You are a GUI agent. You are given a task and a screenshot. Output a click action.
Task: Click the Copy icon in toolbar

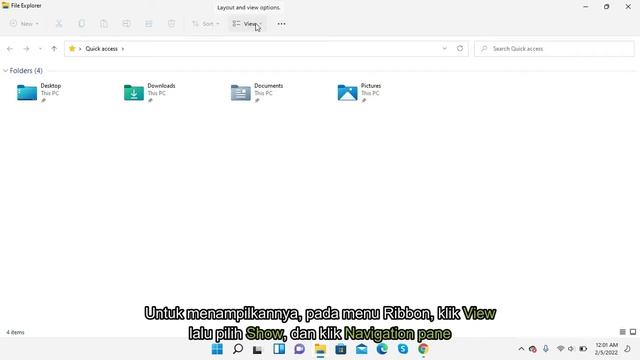(x=82, y=24)
